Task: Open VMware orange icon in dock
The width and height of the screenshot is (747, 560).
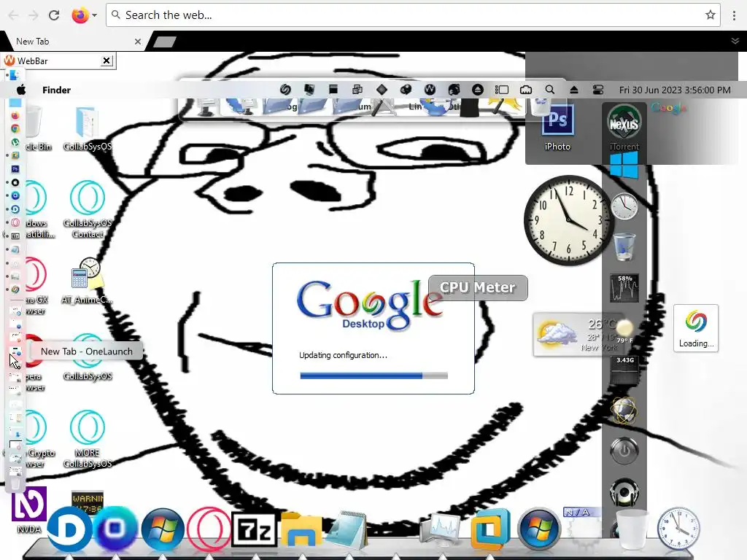Action: (490, 529)
